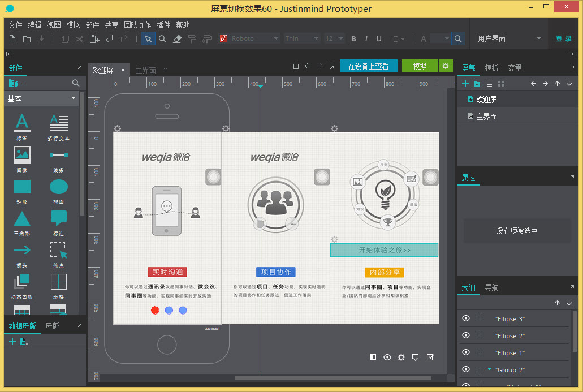Screen dimensions: 583x392
Task: Activate the zoom magnifier tool
Action: point(162,38)
